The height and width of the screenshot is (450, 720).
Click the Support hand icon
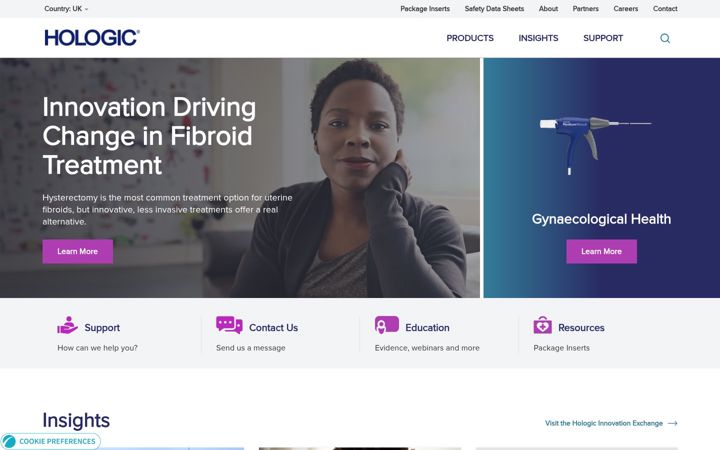pyautogui.click(x=67, y=325)
